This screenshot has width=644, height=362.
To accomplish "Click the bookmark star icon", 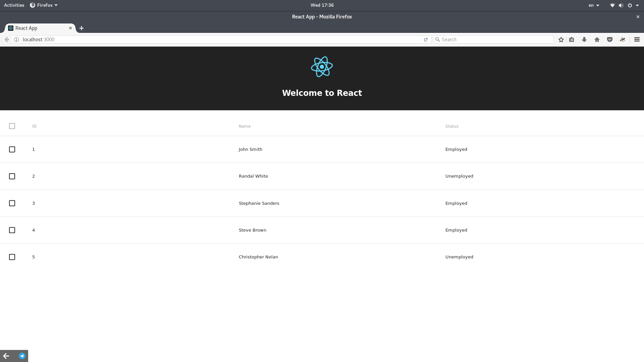I will coord(561,40).
